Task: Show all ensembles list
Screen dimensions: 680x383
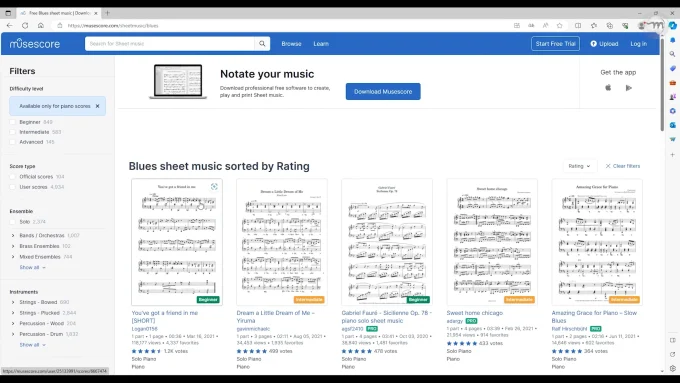Action: point(32,267)
